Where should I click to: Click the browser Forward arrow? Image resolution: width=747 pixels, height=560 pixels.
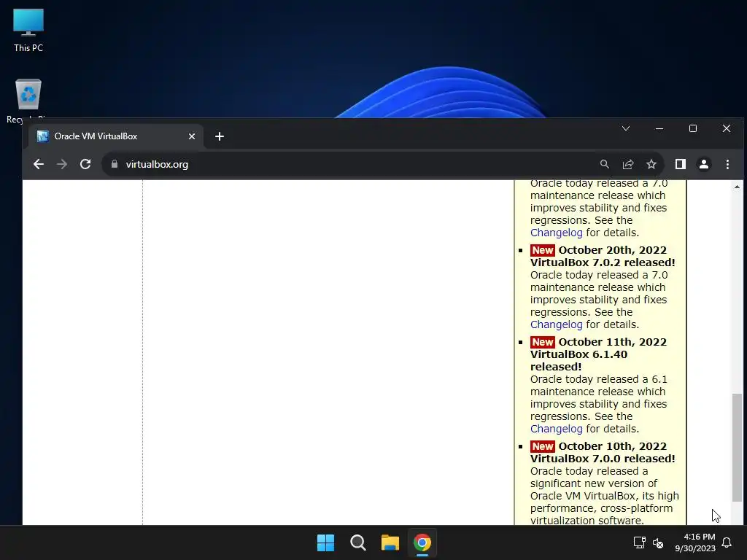click(62, 164)
